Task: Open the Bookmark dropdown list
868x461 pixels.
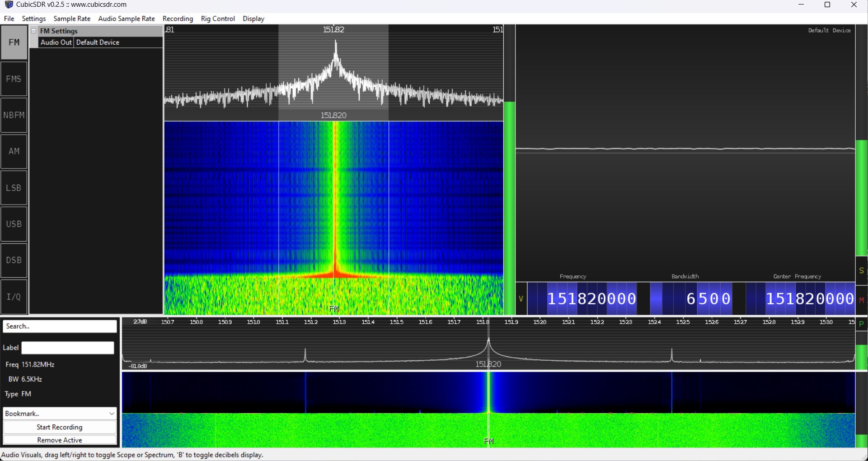Action: [x=60, y=413]
